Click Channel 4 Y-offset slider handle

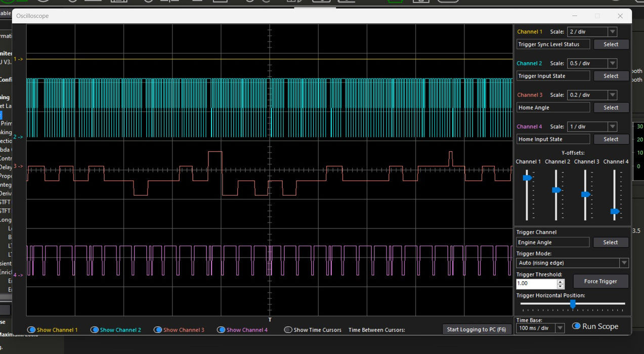615,211
